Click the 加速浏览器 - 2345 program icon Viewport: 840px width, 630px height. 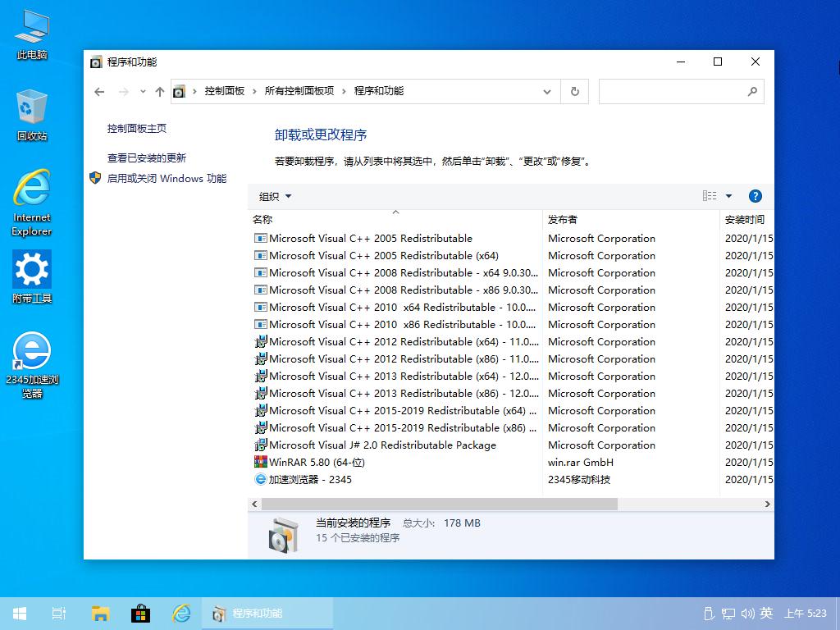click(260, 479)
